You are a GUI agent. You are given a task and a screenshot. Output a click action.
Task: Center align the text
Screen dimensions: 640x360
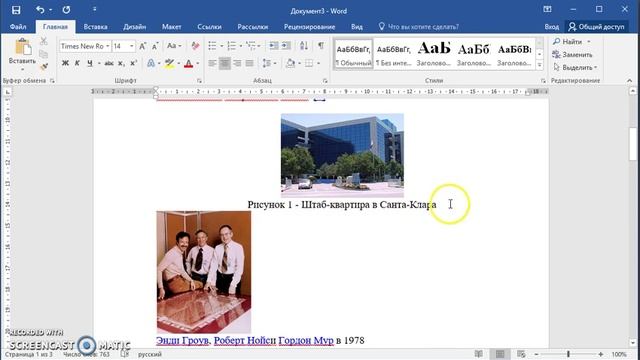click(x=224, y=63)
